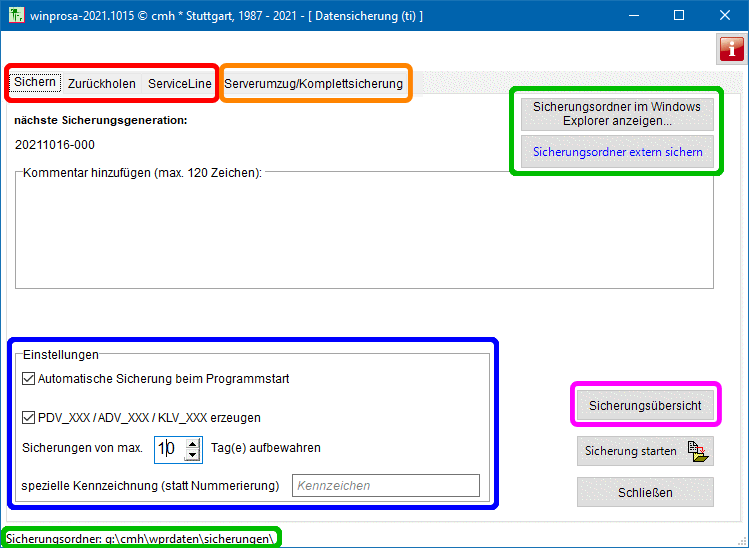
Task: Open the Serverumzug/Komplettsicherung tab
Action: point(313,84)
